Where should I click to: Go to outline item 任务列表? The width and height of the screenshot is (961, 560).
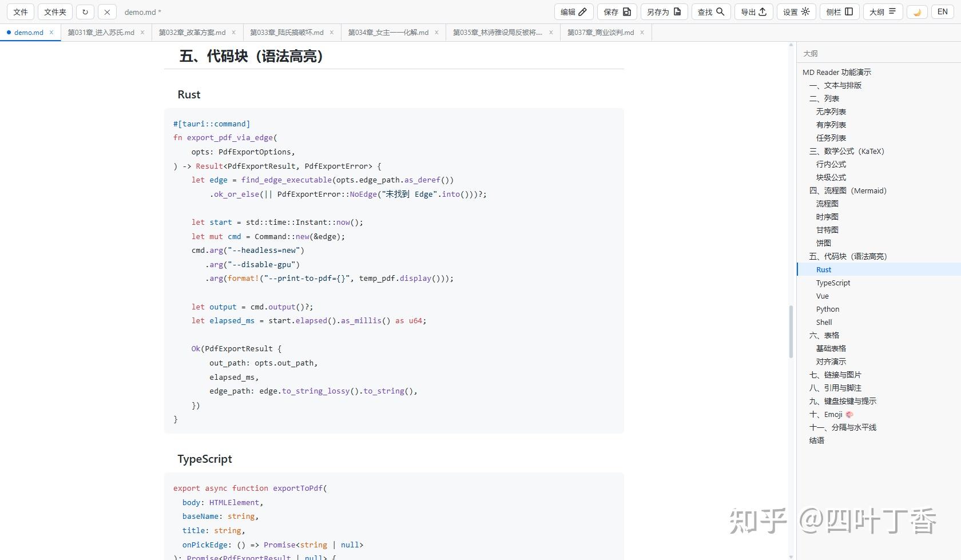pyautogui.click(x=831, y=138)
